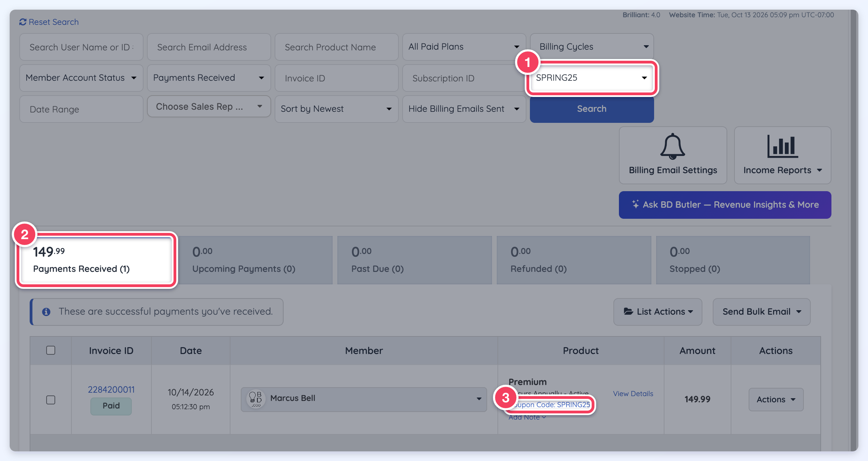
Task: Open the Send Bulk Email menu
Action: coord(761,312)
